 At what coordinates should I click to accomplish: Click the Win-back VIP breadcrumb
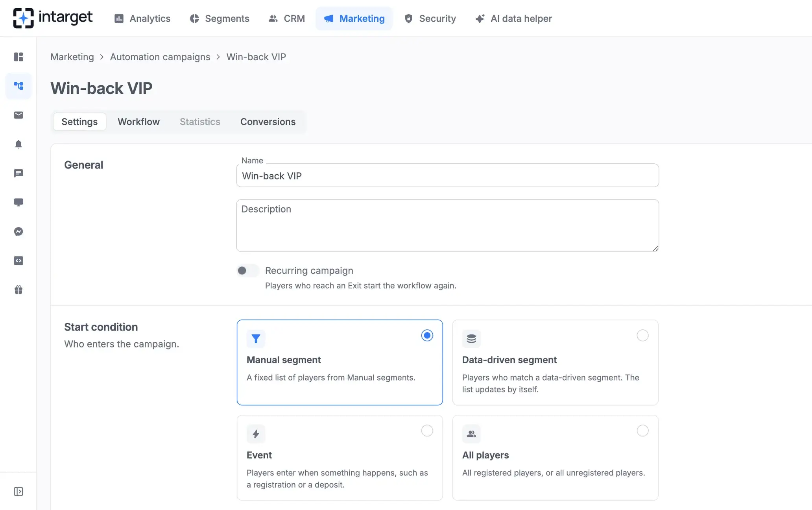coord(256,57)
